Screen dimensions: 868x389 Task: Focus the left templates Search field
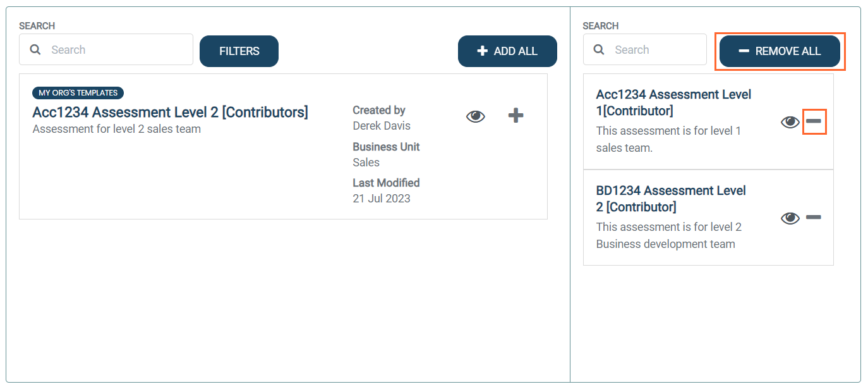(x=117, y=50)
